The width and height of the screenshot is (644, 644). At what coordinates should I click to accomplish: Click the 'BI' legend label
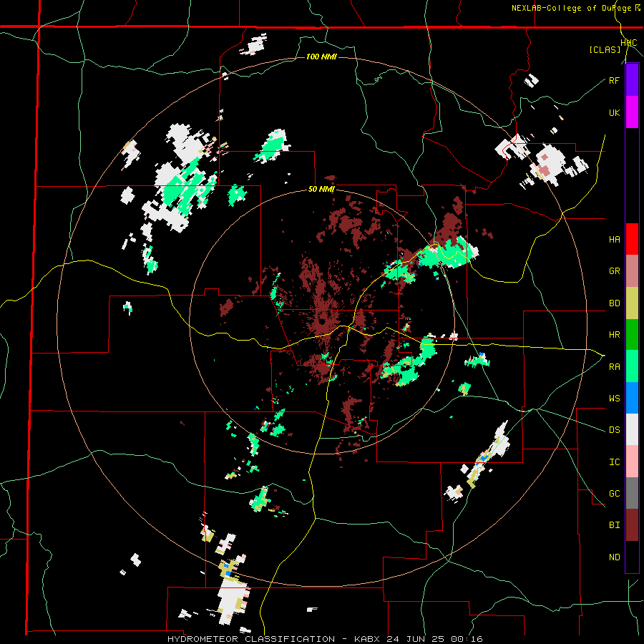coord(614,525)
